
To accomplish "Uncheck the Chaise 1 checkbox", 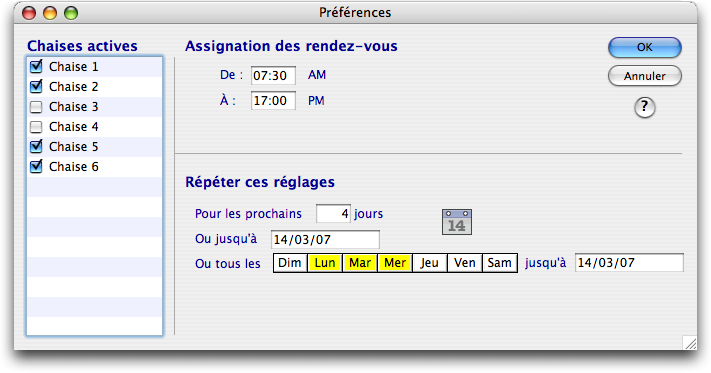I will tap(36, 67).
